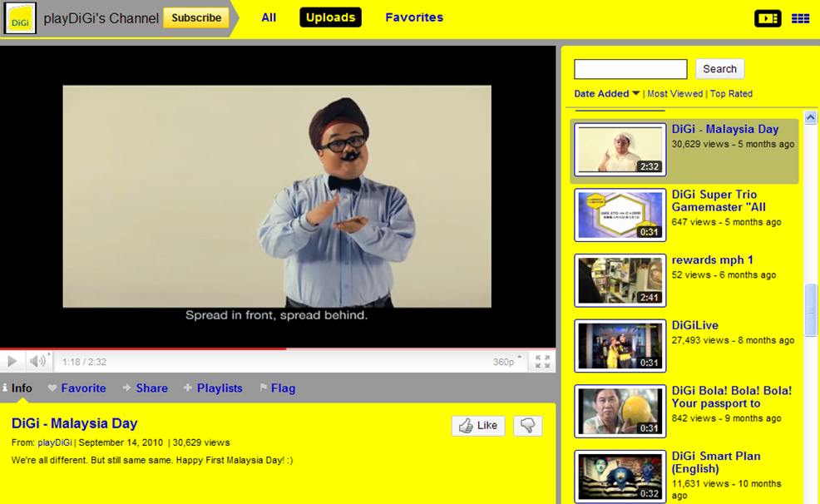
Task: Flag this video
Action: tap(278, 388)
